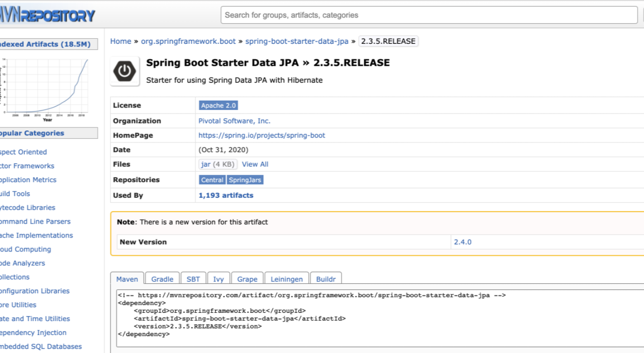Open Collections category
Screen dimensions: 644x353
14,277
